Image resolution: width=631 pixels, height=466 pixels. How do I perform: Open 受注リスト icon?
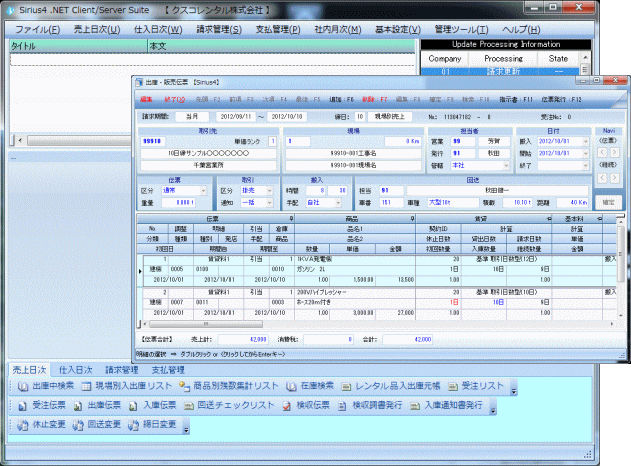(x=453, y=387)
